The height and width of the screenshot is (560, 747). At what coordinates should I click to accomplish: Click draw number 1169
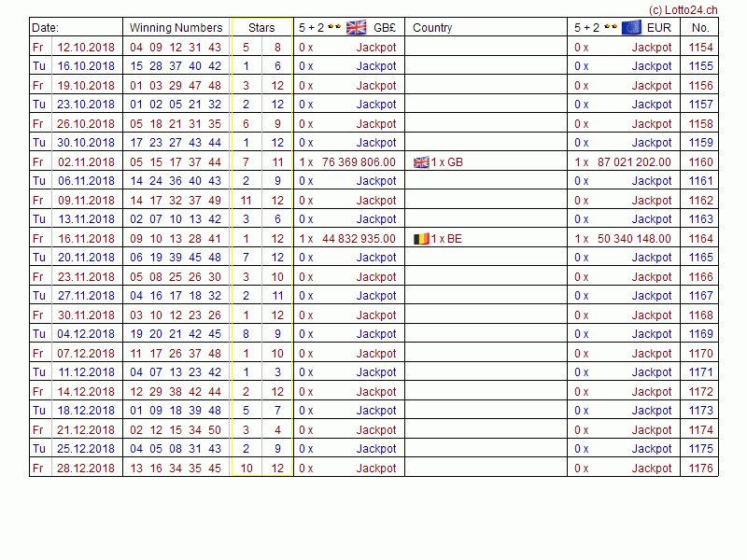[x=700, y=334]
